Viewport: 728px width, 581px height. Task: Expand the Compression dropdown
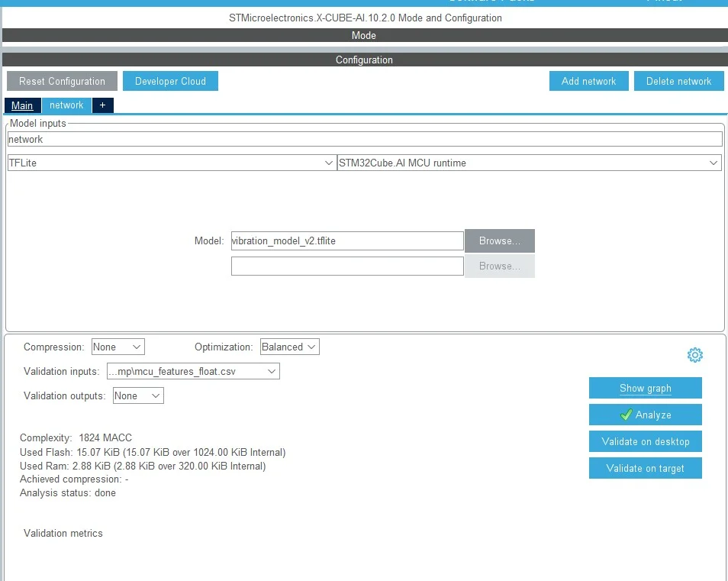coord(118,347)
